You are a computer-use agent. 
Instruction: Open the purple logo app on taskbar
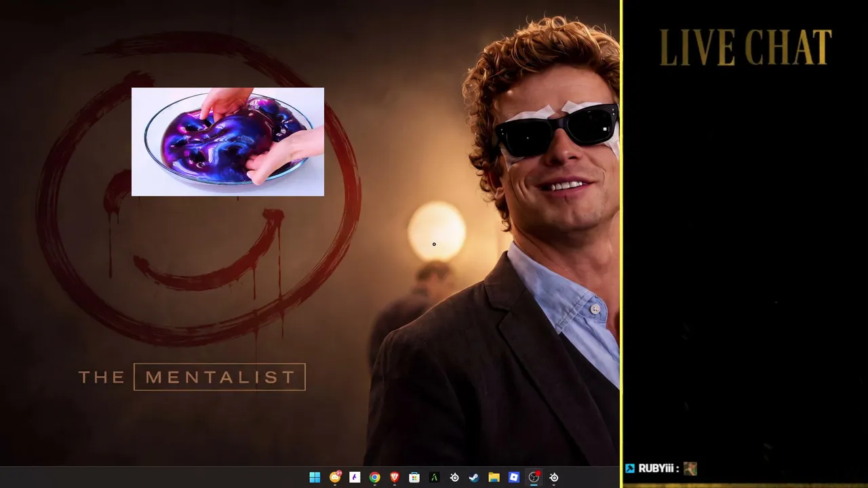(x=355, y=478)
